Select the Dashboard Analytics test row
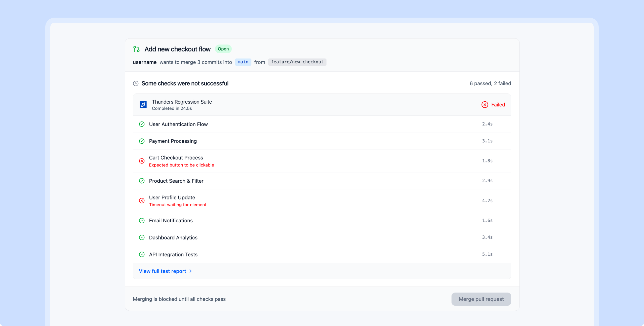The image size is (644, 326). tap(173, 238)
